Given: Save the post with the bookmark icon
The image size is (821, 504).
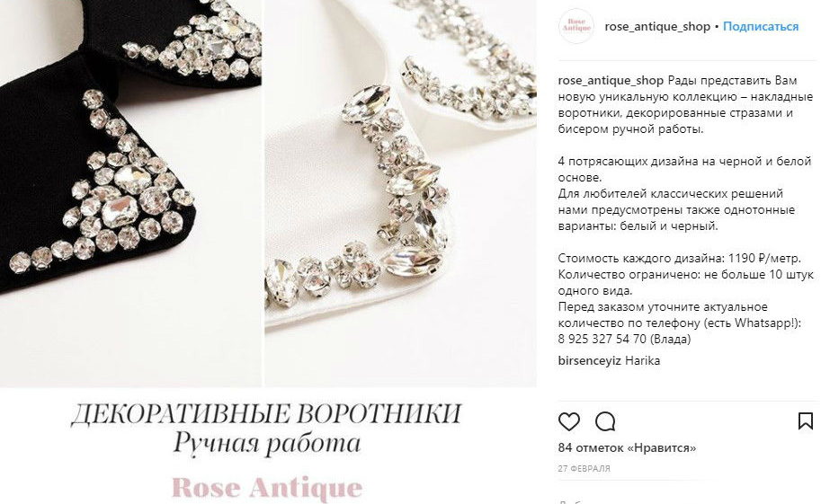Looking at the screenshot, I should click(x=806, y=421).
